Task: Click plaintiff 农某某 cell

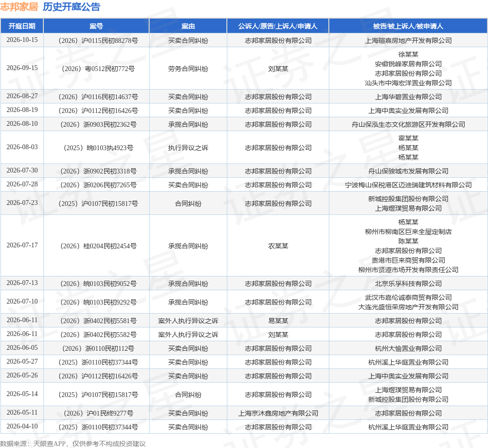Action: point(278,246)
